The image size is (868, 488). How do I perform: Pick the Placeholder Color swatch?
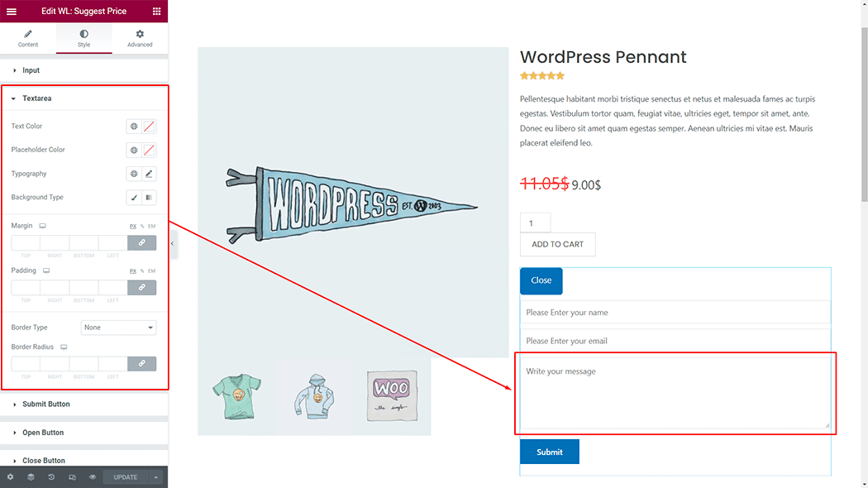[x=149, y=151]
